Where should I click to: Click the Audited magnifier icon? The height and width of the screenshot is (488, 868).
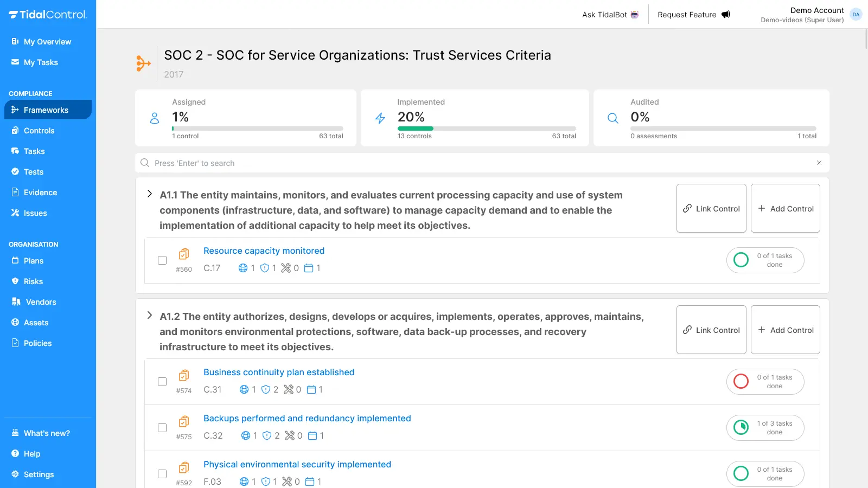[x=613, y=118]
